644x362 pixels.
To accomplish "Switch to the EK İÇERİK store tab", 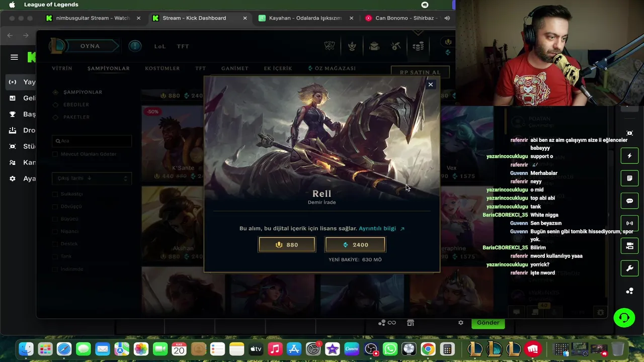I will (278, 68).
